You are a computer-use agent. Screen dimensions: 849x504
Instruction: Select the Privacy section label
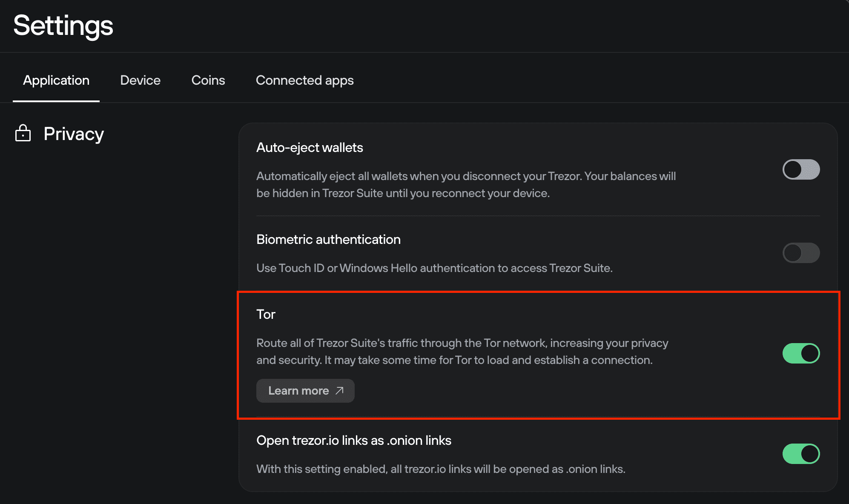[73, 133]
